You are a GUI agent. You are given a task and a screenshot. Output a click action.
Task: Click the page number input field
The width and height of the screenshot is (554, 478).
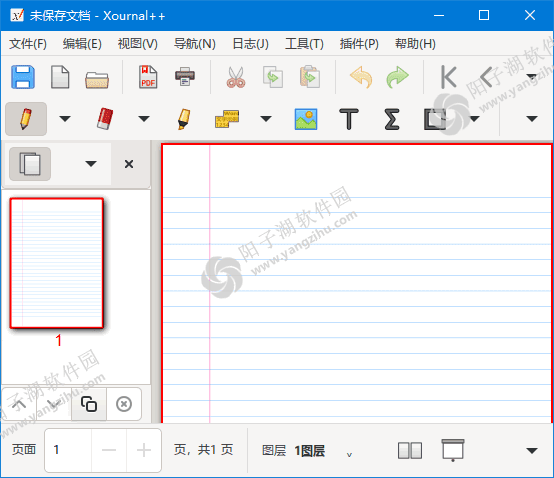click(69, 450)
